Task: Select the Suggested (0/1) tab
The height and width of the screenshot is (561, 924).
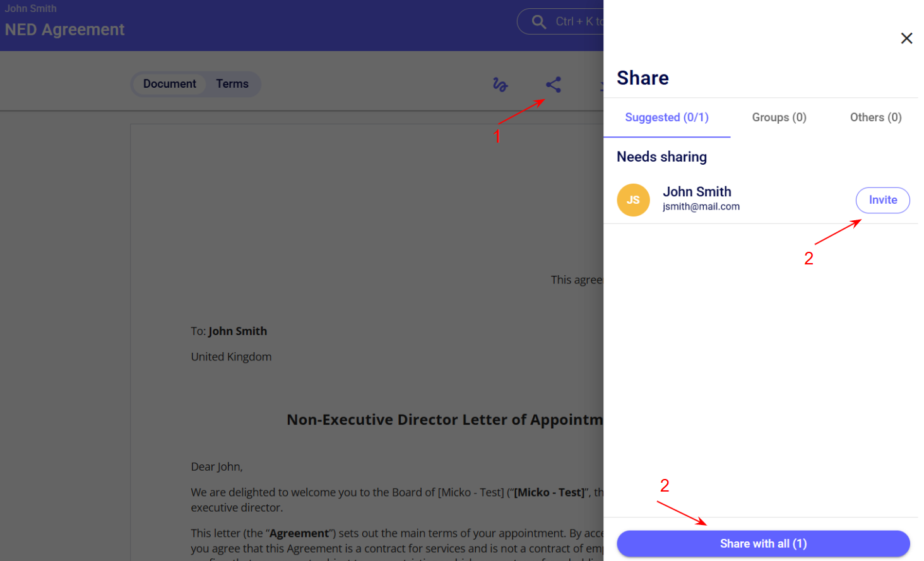Action: (x=666, y=117)
